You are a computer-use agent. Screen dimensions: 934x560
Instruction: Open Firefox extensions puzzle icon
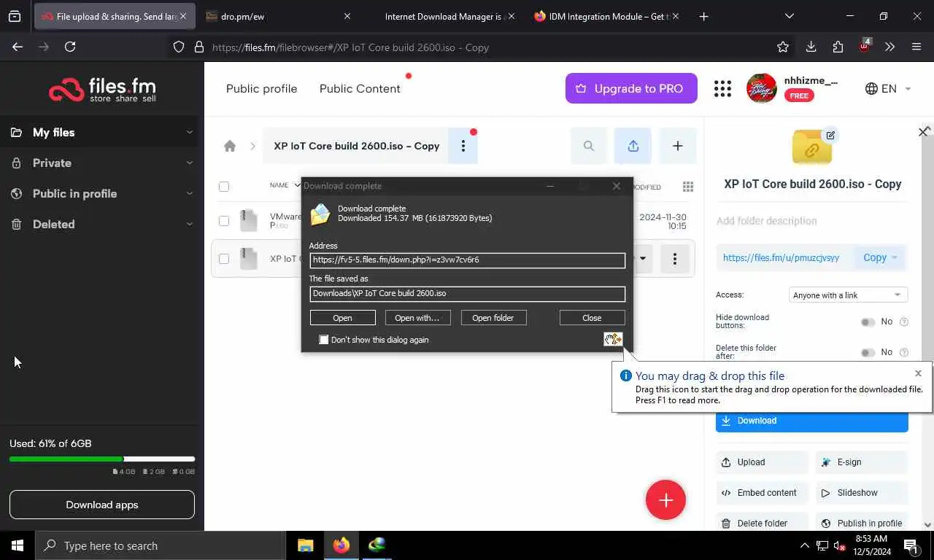[838, 47]
